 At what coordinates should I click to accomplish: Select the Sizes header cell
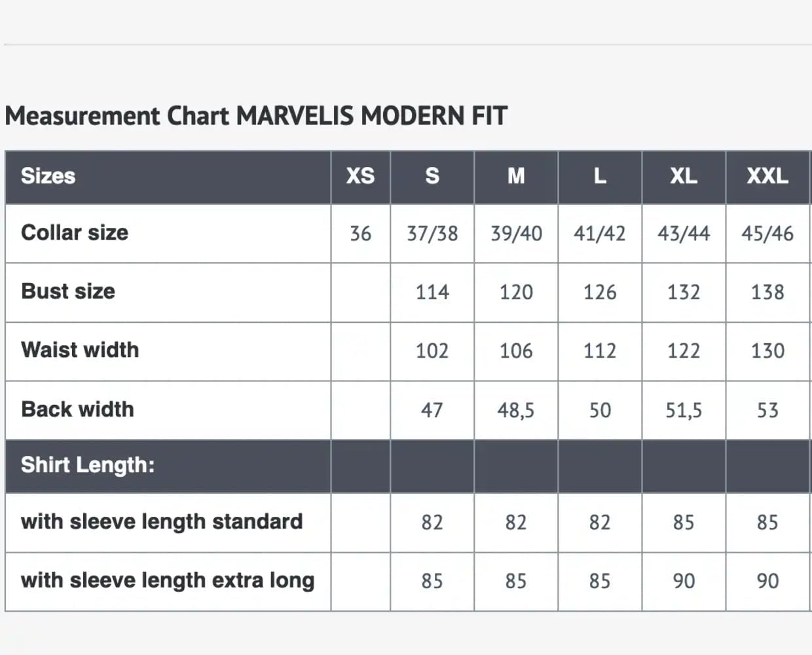48,176
